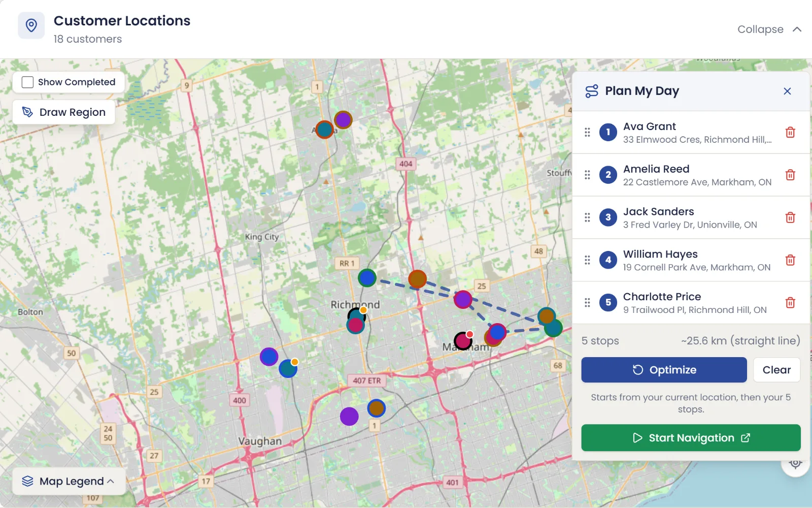
Task: Open Ava Grant stop entry
Action: 691,132
